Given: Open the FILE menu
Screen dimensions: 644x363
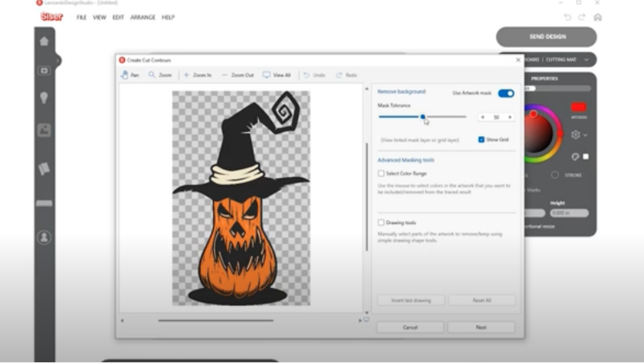Looking at the screenshot, I should point(81,17).
